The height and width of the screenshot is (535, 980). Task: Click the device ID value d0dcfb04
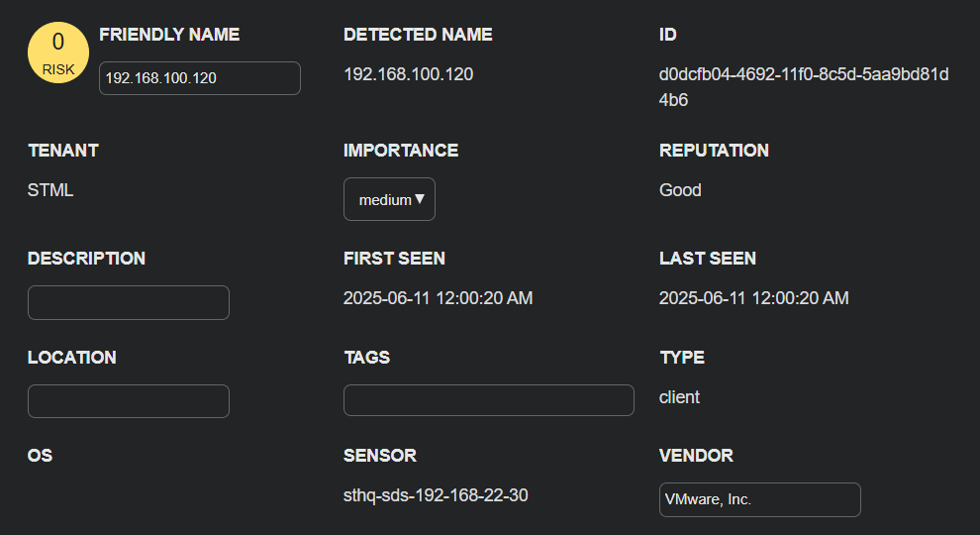(x=803, y=86)
